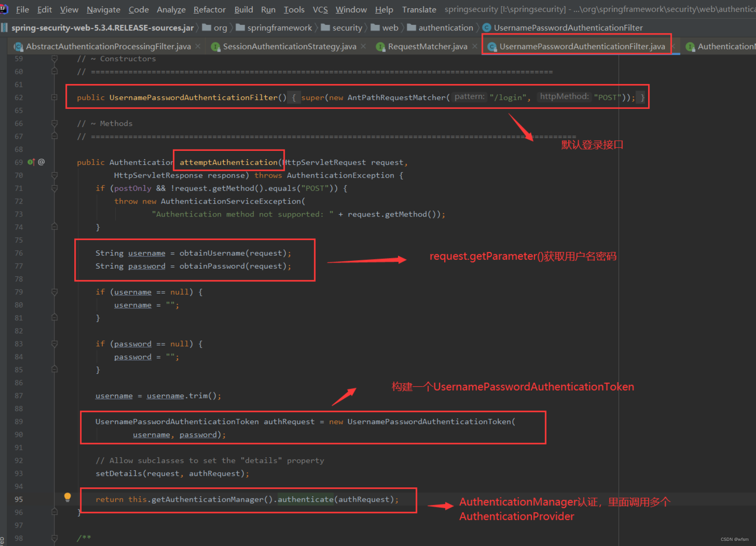Open the Analyze menu
The height and width of the screenshot is (546, 756).
click(171, 9)
